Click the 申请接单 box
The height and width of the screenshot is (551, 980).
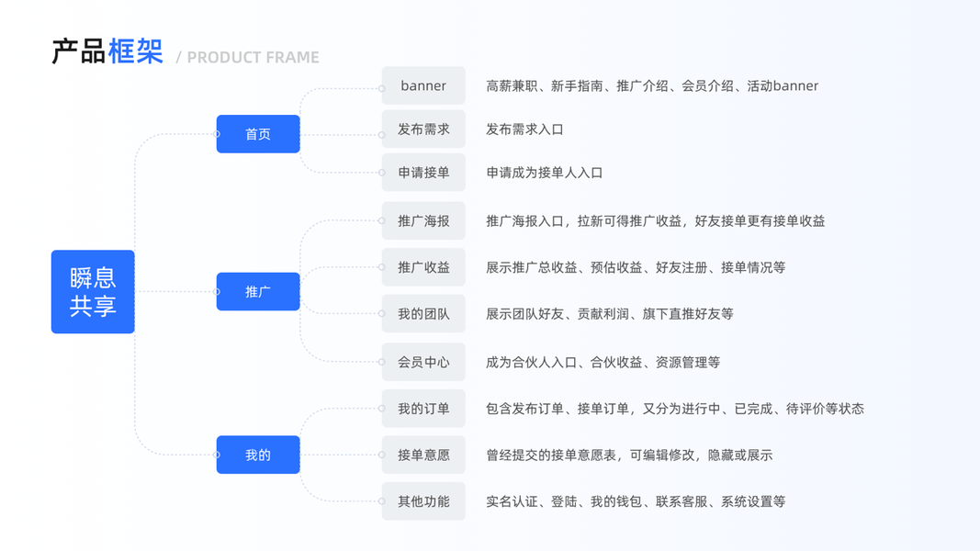(423, 173)
